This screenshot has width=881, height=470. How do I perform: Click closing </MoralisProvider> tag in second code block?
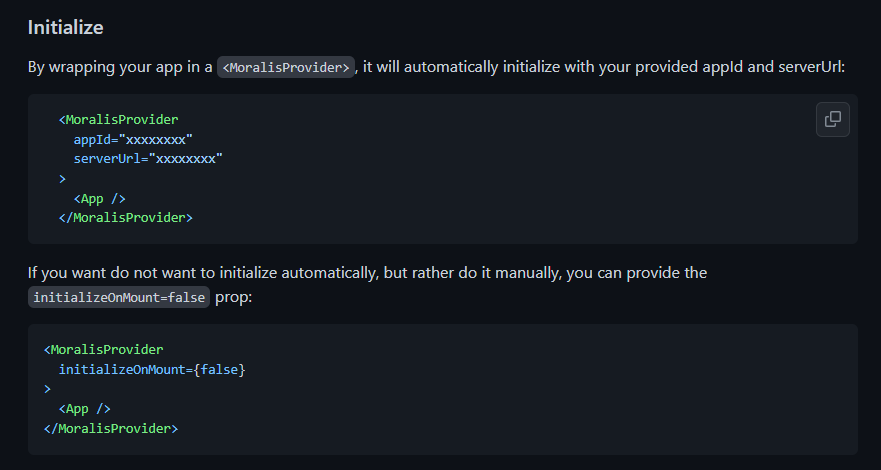click(111, 428)
